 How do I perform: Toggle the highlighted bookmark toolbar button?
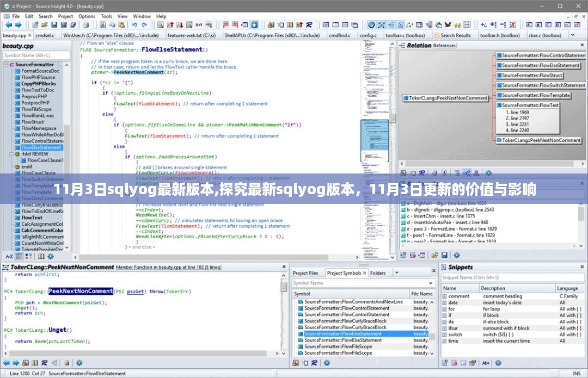[255, 25]
